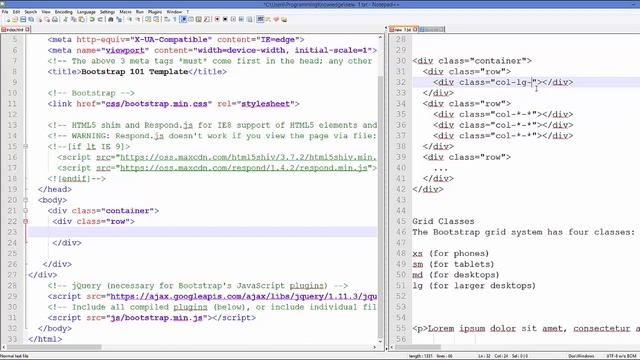Click the respond.min.js script URL link
Screen dimensions: 640x360
click(244, 168)
